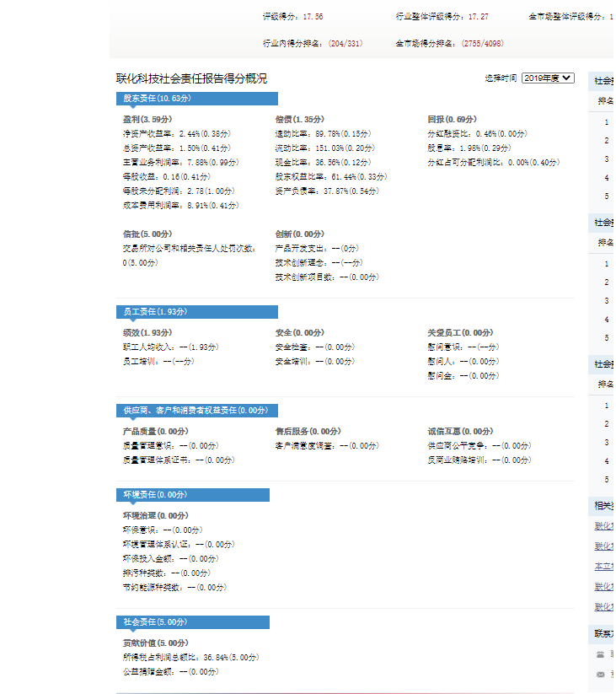Click the 偿债(1.35分) subheading
616x694 pixels.
point(300,119)
